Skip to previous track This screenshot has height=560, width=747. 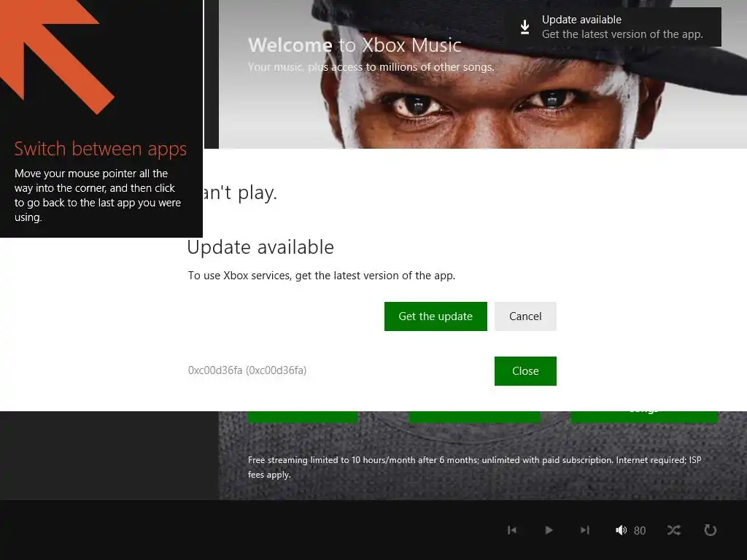click(x=512, y=530)
